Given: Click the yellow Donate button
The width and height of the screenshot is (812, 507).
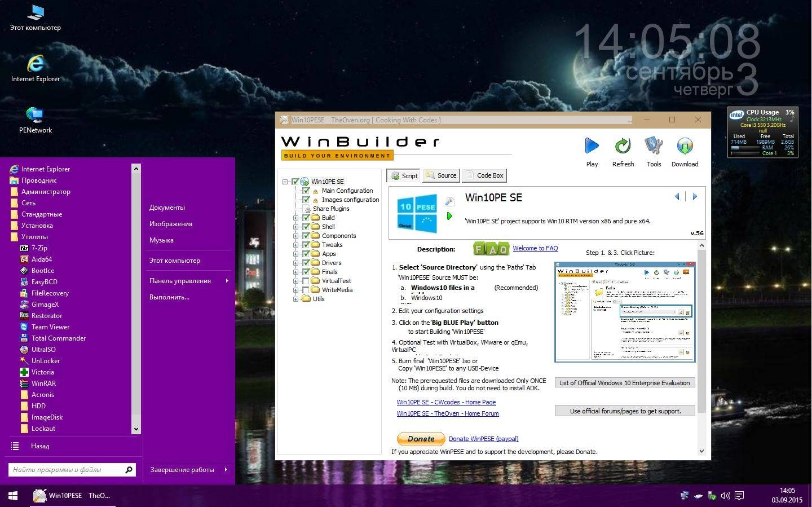Looking at the screenshot, I should (x=421, y=439).
